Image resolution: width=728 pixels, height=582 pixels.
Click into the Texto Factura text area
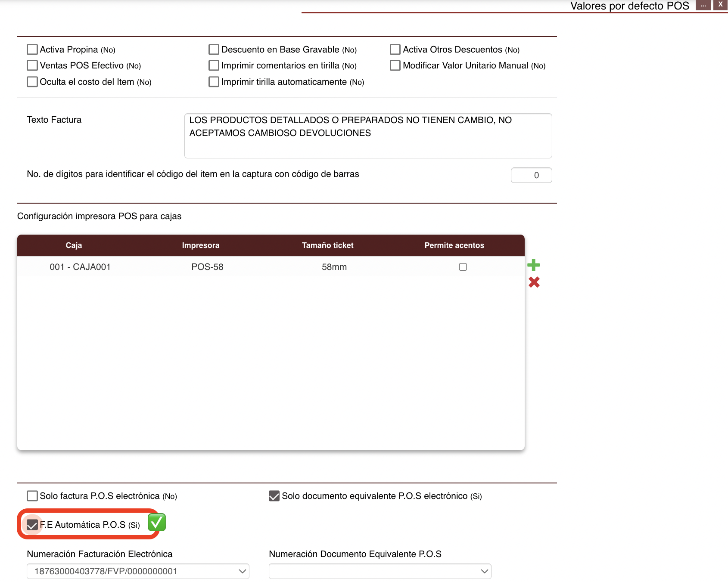coord(368,136)
